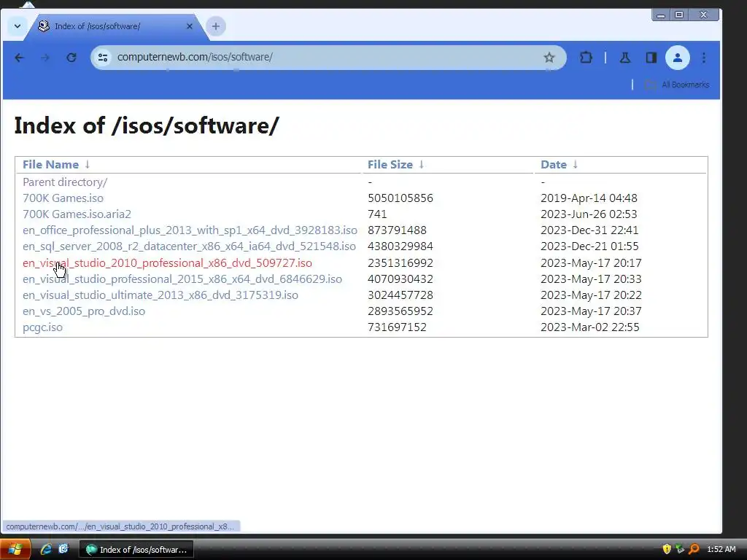747x560 pixels.
Task: Click the File Size descending arrow
Action: coord(421,165)
